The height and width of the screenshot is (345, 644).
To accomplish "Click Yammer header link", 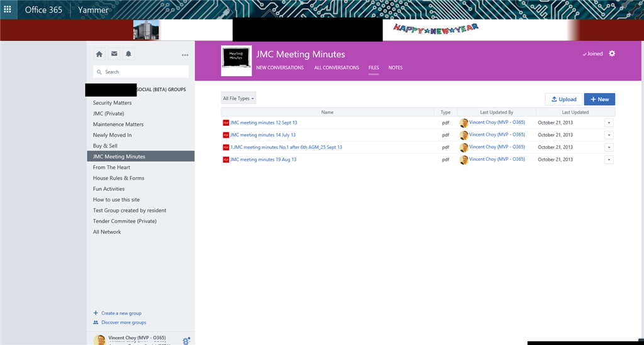I will pyautogui.click(x=93, y=10).
